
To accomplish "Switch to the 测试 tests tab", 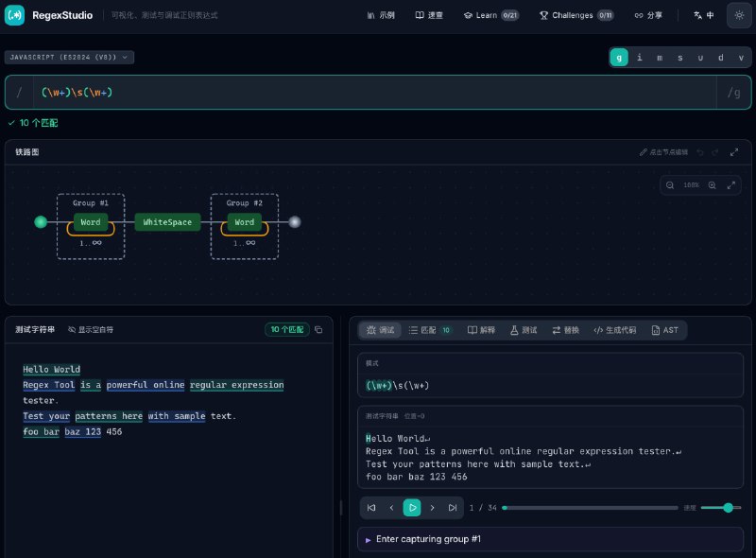I will pyautogui.click(x=524, y=330).
